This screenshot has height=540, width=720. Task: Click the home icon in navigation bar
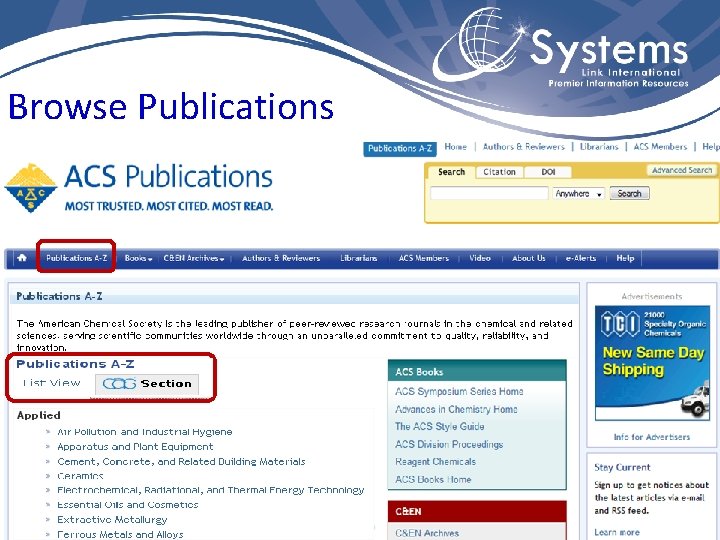tap(22, 258)
